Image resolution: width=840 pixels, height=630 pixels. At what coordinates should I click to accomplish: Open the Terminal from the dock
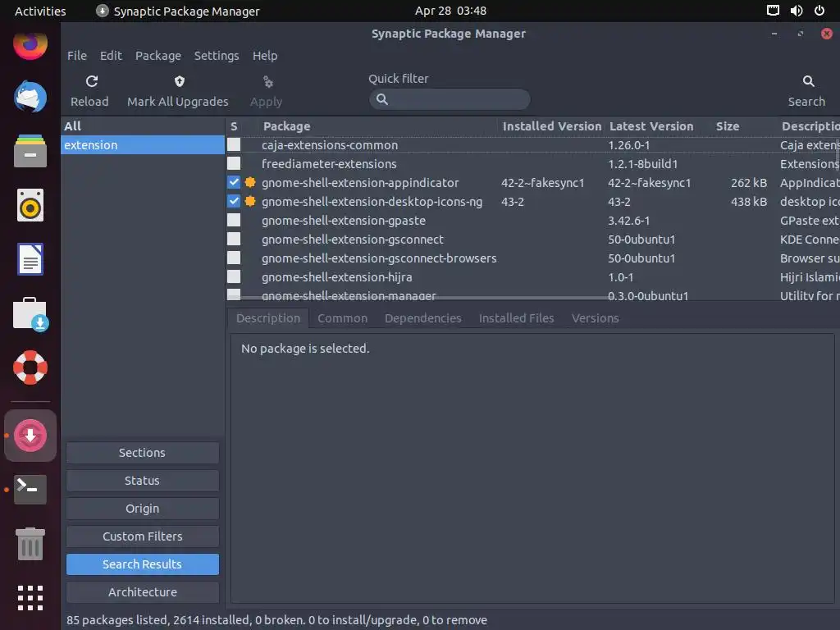click(30, 490)
